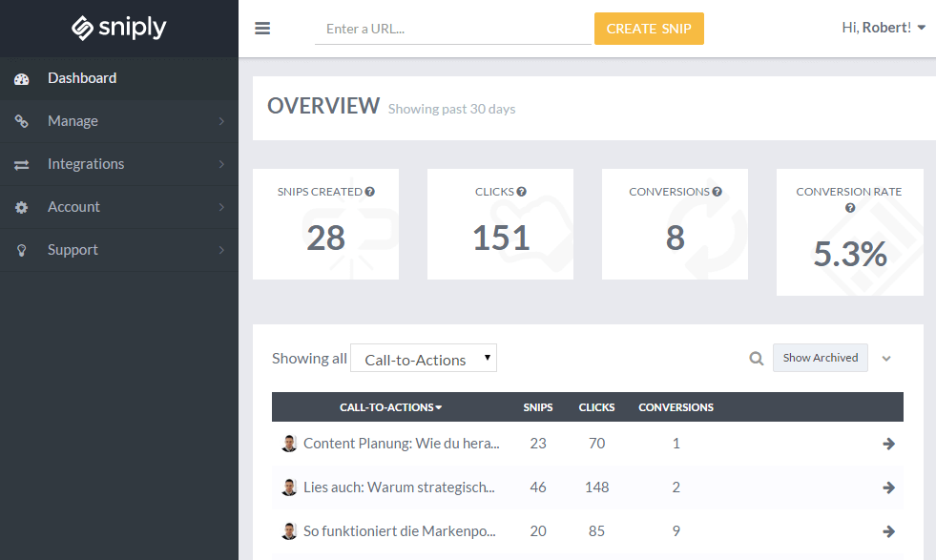
Task: Click the Show Archived button
Action: click(x=820, y=358)
